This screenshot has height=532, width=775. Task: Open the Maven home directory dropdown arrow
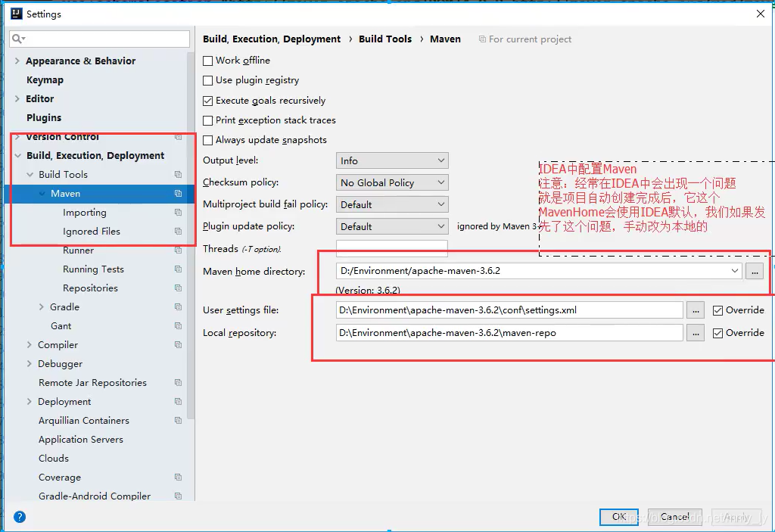pyautogui.click(x=734, y=270)
